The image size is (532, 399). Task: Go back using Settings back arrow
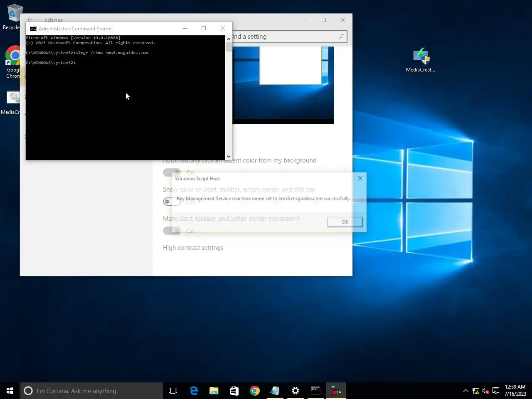(30, 20)
